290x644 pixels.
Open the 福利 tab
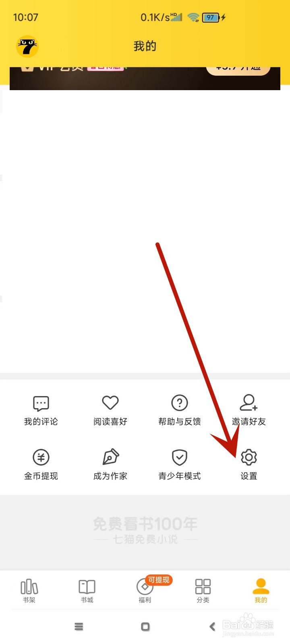145,591
